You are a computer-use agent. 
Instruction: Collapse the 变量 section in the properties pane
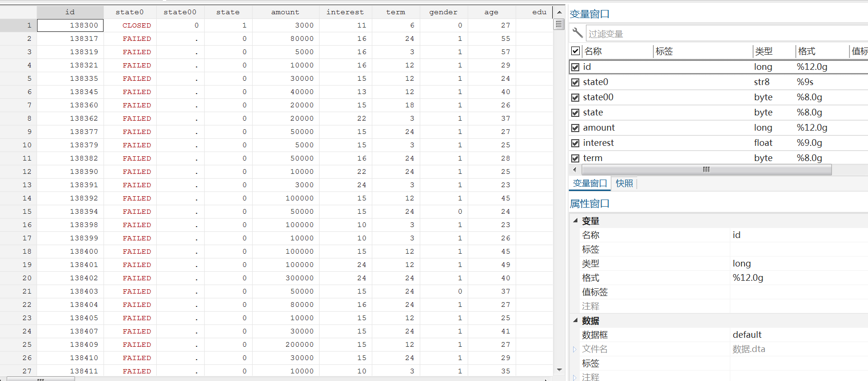point(575,220)
